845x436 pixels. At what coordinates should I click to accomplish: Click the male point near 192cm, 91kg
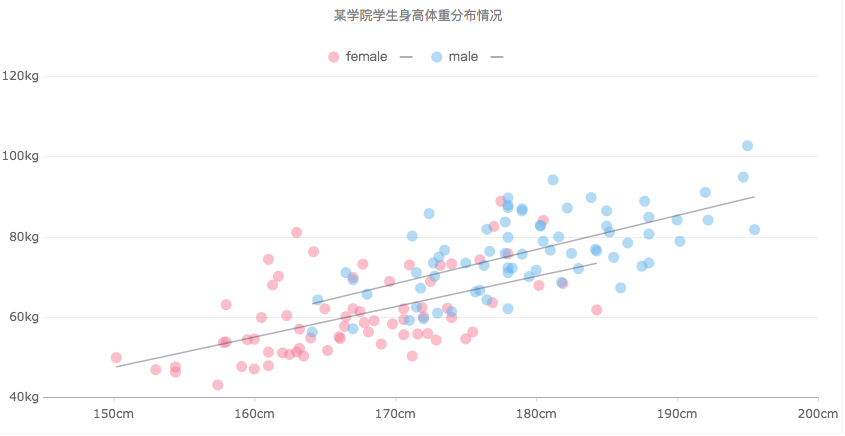(x=705, y=192)
